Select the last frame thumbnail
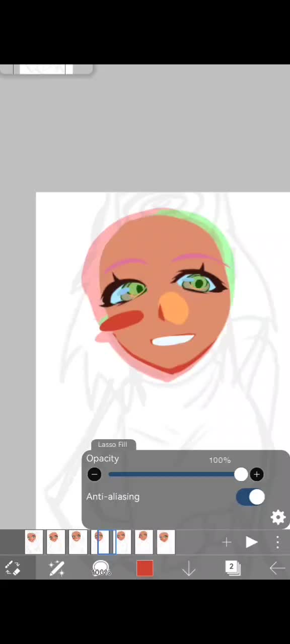 [166, 542]
